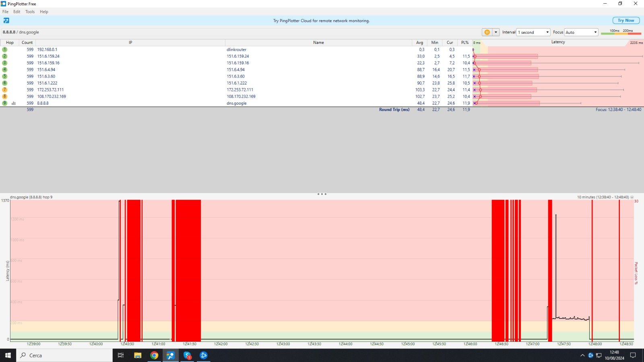644x362 pixels.
Task: Select hop 2 green number icon
Action: tap(5, 56)
